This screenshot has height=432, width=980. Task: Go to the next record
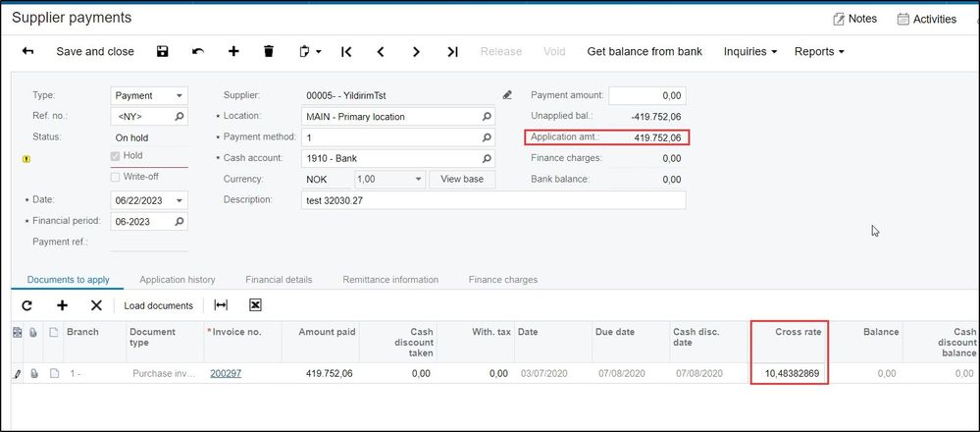pyautogui.click(x=416, y=51)
